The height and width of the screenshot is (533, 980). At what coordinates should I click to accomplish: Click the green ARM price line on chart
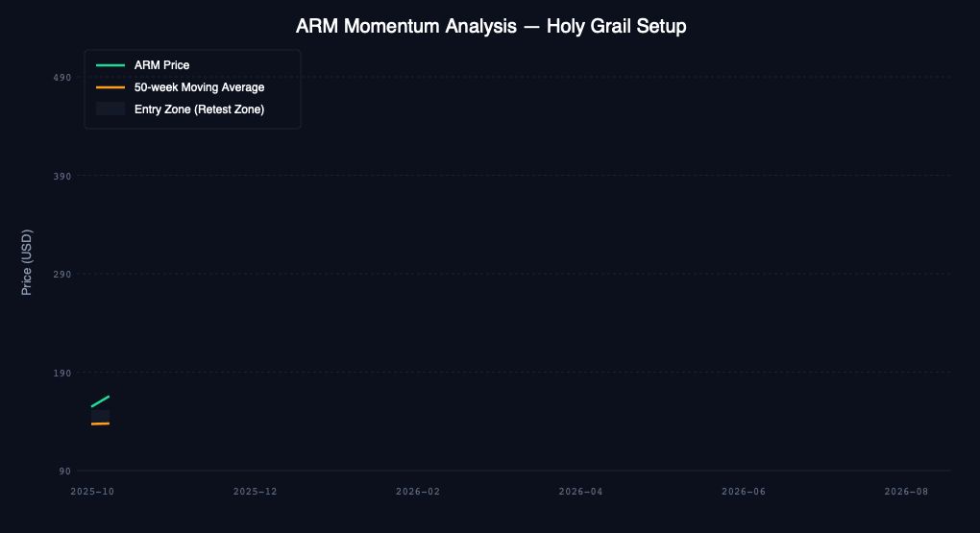101,401
